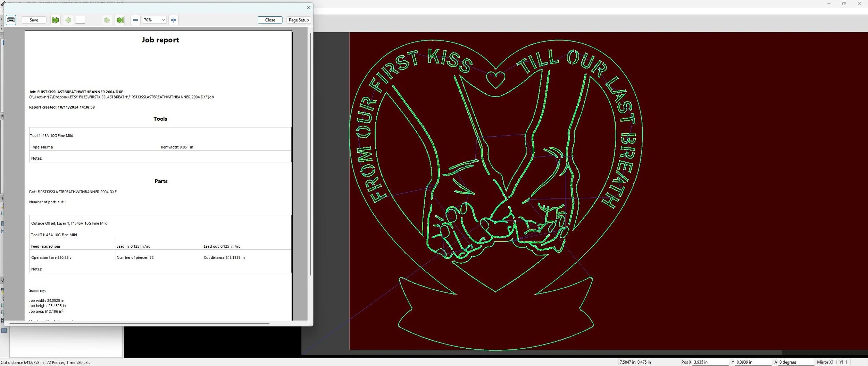Screen dimensions: 868x366
Task: Click the report's vertical scrollbar
Action: point(310,154)
